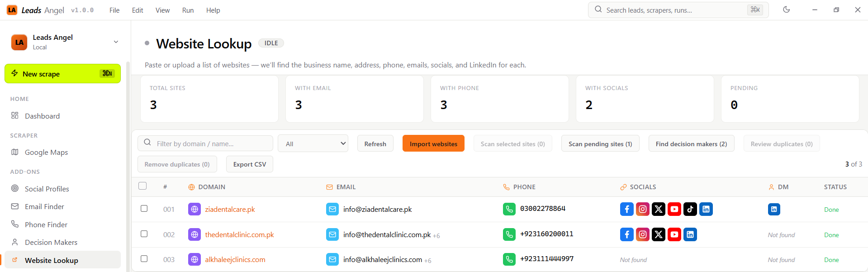
Task: Click email icon for info@thedentalclinic.com.pk
Action: pos(332,234)
